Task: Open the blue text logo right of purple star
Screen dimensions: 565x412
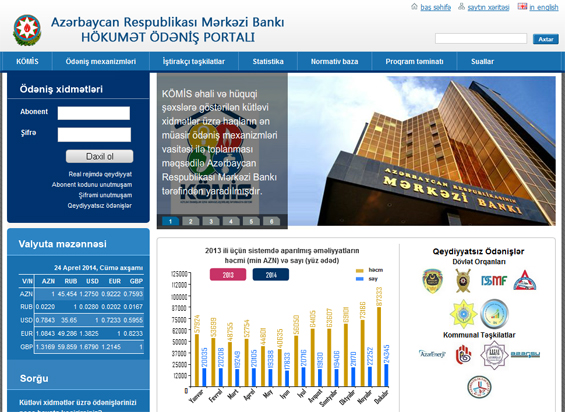Action: tap(525, 355)
